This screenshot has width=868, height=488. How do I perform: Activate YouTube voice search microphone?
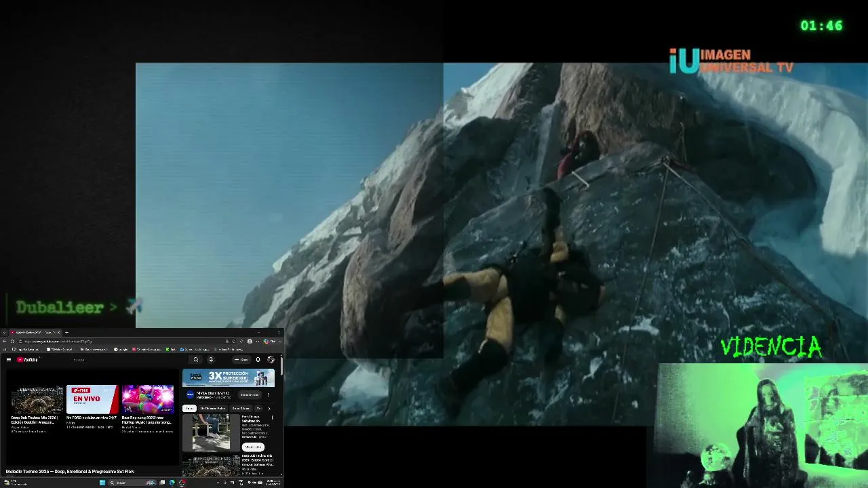click(x=211, y=360)
